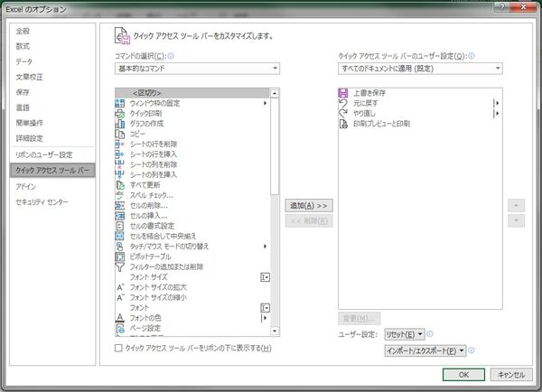Open the すべてのドキュメントに適用 dropdown
This screenshot has height=392, width=542.
click(419, 68)
